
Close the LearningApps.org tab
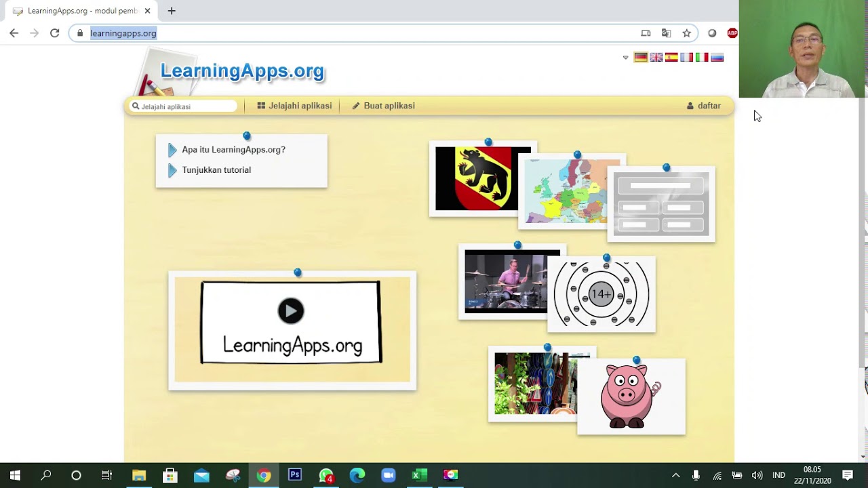(x=147, y=11)
